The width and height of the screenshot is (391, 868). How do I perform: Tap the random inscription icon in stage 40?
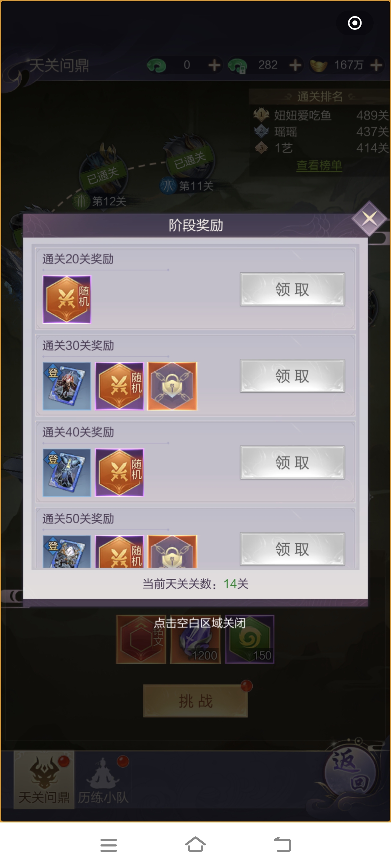(x=119, y=472)
